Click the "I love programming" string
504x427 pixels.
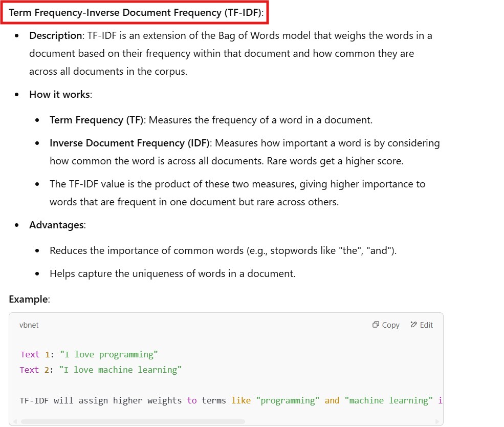(x=109, y=354)
